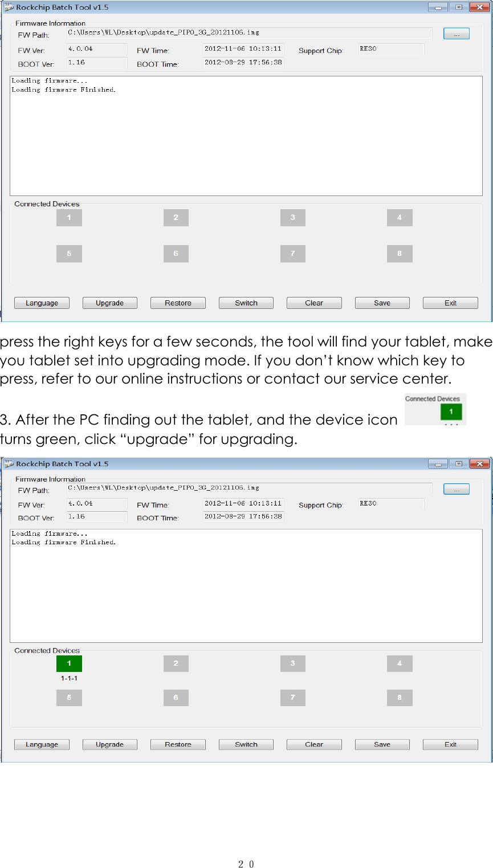Open the Language selection options
Image resolution: width=493 pixels, height=868 pixels.
coord(42,303)
